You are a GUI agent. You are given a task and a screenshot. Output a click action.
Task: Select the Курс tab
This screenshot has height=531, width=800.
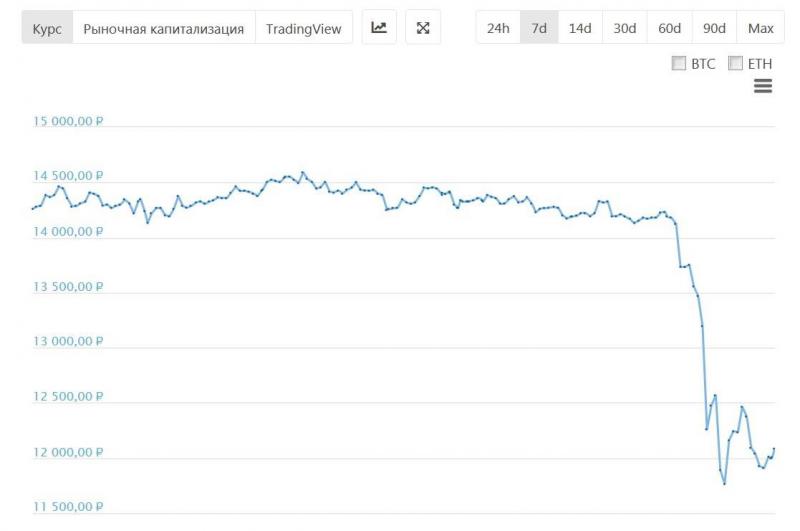[47, 28]
